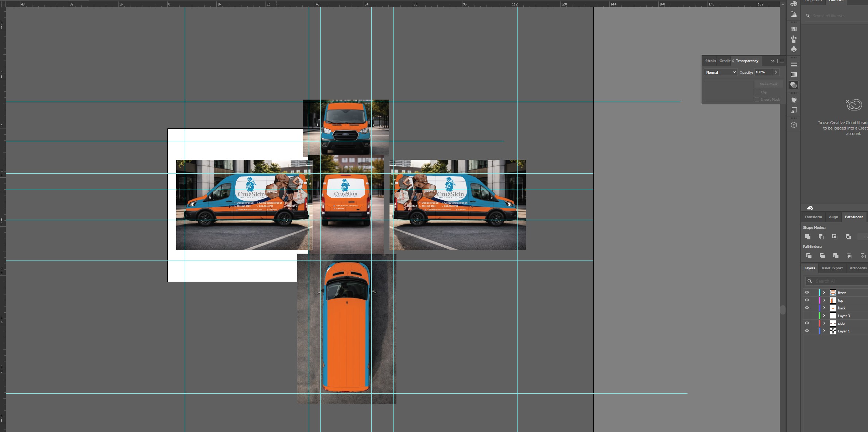Viewport: 868px width, 432px height.
Task: Hide the side layer
Action: [807, 323]
